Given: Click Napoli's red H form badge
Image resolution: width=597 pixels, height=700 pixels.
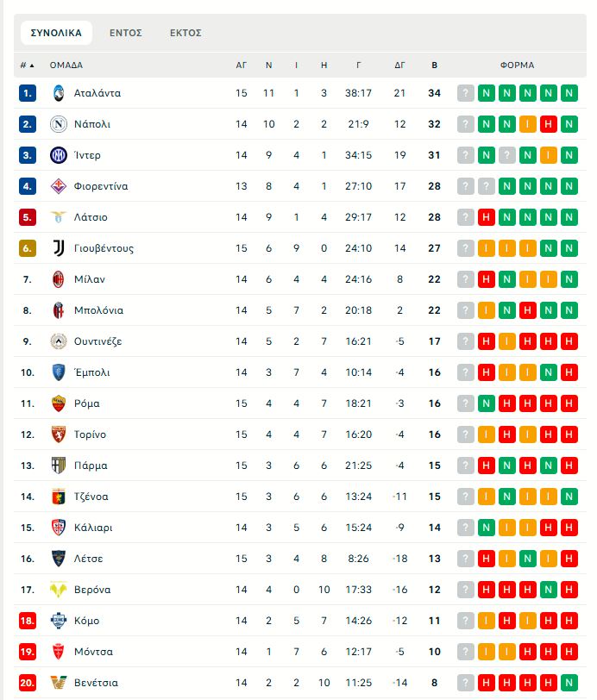Looking at the screenshot, I should 548,124.
